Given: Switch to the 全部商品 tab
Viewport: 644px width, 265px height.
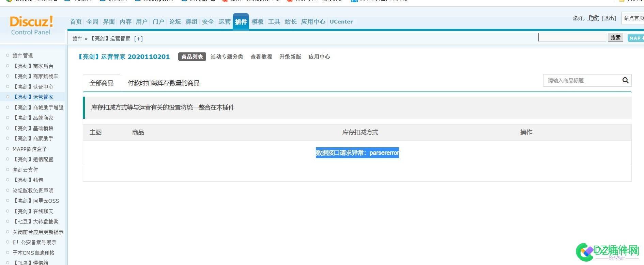Looking at the screenshot, I should (x=102, y=83).
